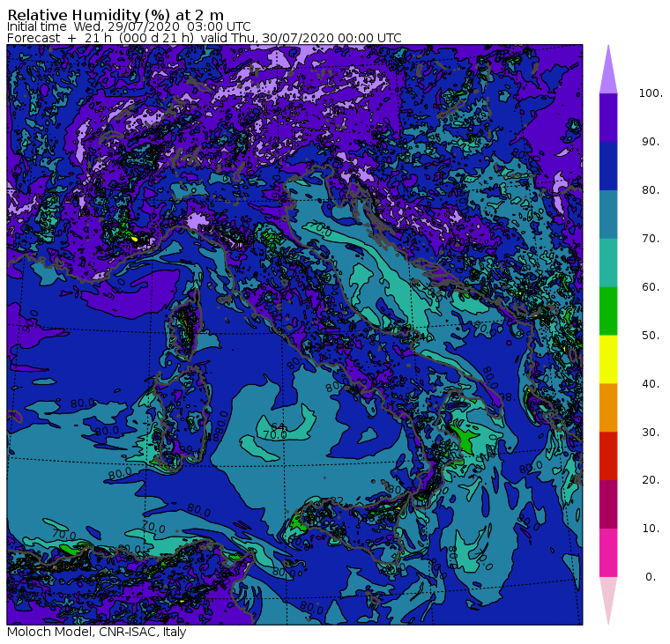Click the 'Forecast + 21 h' validity line
The image size is (670, 644).
[x=205, y=38]
